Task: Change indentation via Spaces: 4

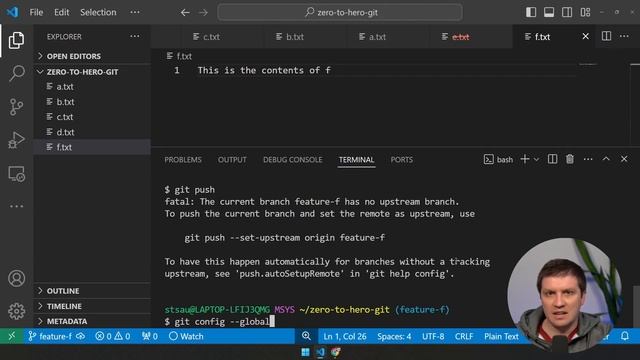Action: tap(394, 336)
